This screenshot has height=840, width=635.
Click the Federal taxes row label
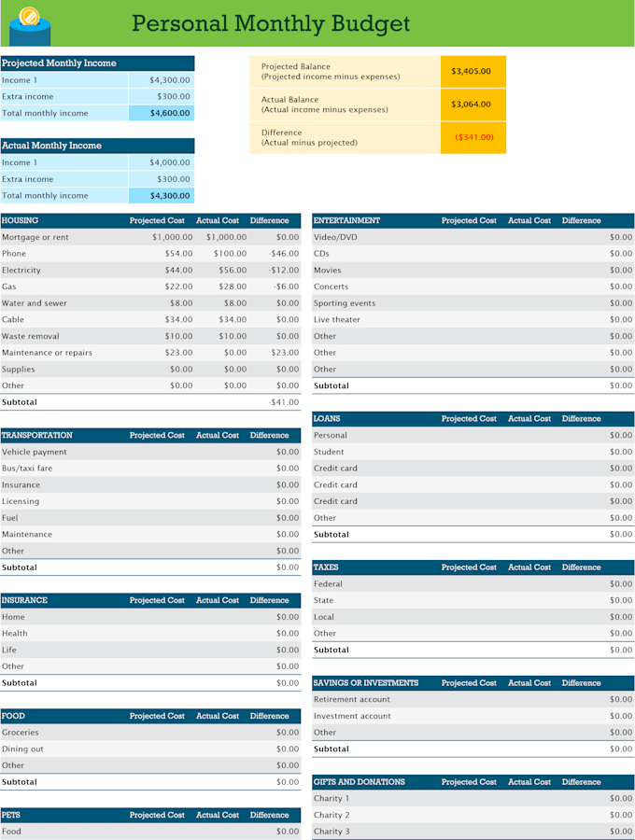pyautogui.click(x=328, y=584)
